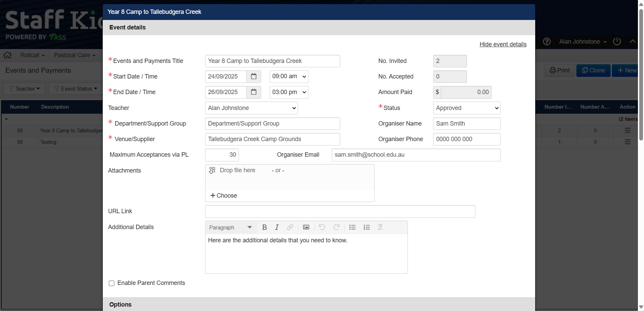Open the Paragraph style dropdown
644x311 pixels.
click(231, 227)
